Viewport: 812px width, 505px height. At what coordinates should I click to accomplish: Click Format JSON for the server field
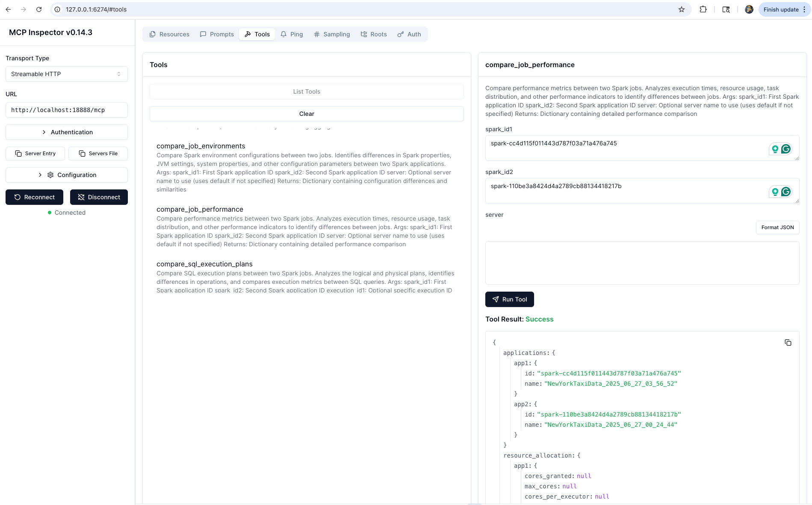777,227
